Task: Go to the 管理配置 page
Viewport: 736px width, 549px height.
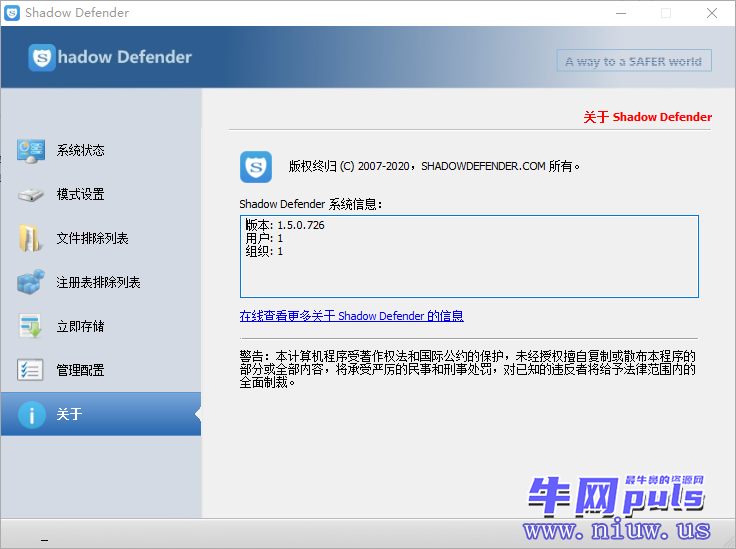Action: pos(101,370)
